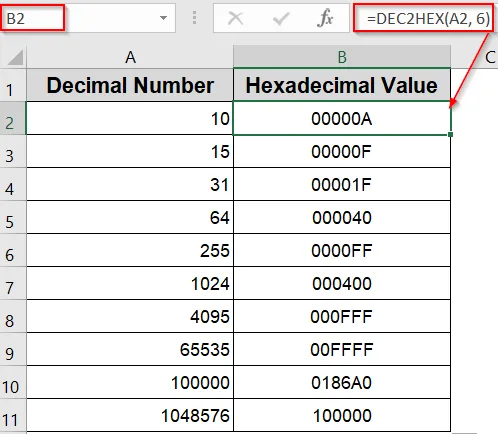Select row 9 header
This screenshot has width=498, height=434.
[13, 349]
